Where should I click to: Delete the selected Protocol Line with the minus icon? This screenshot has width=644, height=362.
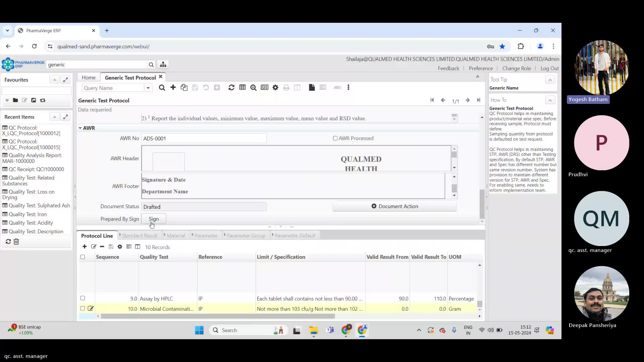click(x=102, y=247)
